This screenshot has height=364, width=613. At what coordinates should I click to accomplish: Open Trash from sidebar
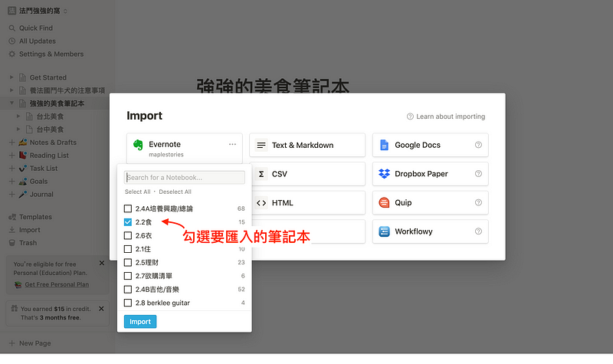tap(28, 243)
